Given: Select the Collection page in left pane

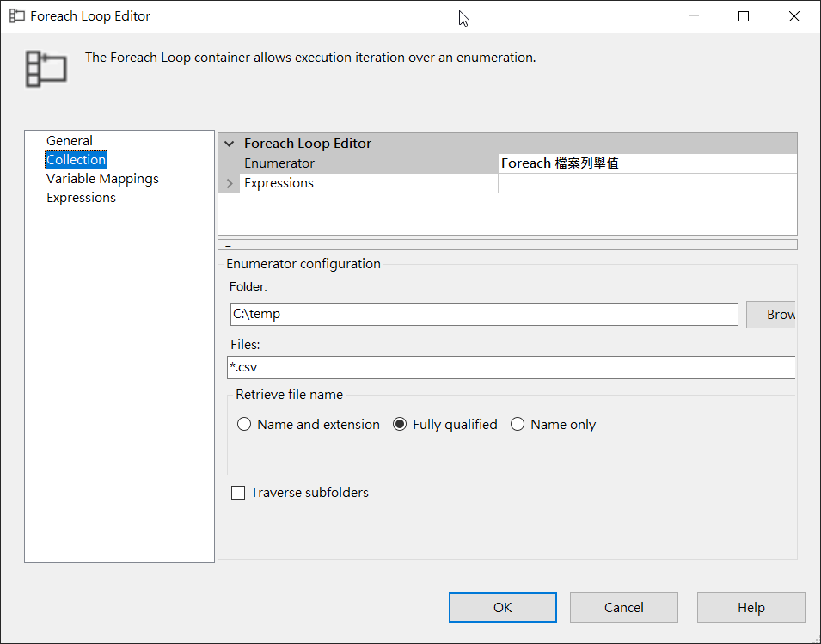Looking at the screenshot, I should pos(77,160).
